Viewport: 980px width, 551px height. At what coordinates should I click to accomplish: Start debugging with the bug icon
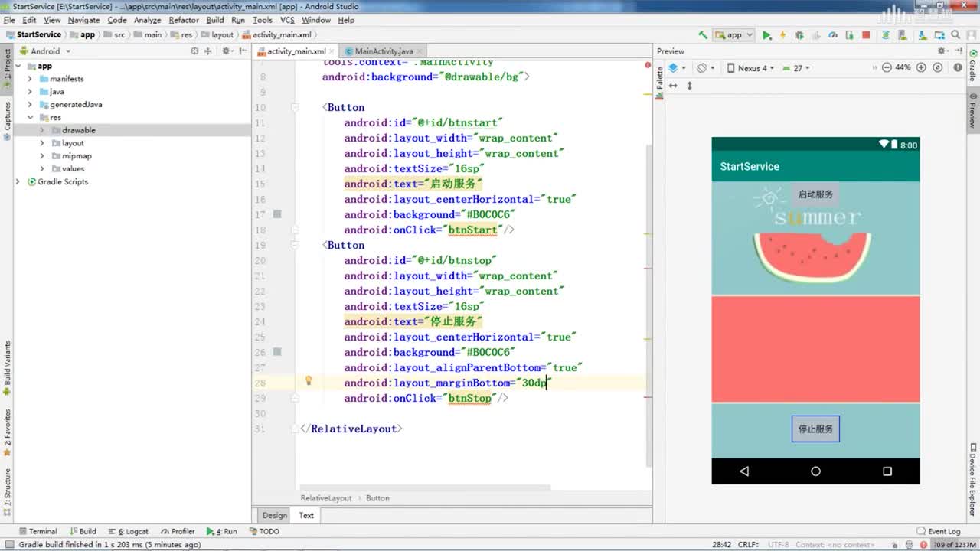[799, 34]
